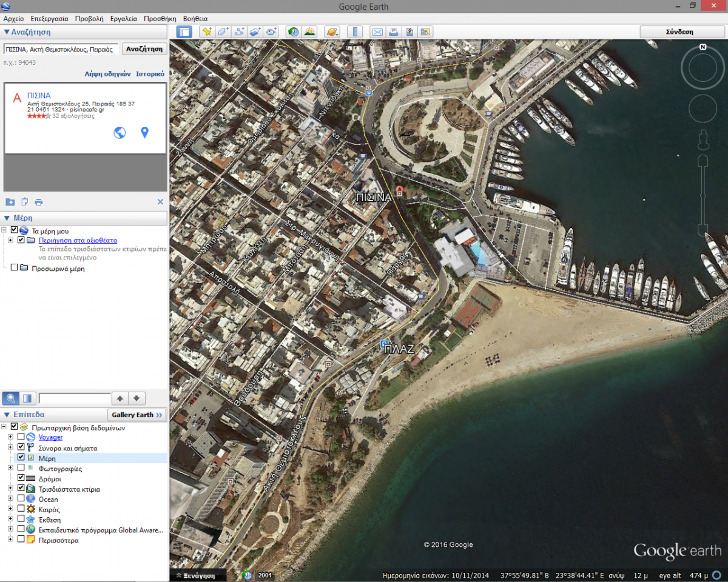Open the Επεξεργασία menu
This screenshot has width=728, height=582.
[x=50, y=19]
